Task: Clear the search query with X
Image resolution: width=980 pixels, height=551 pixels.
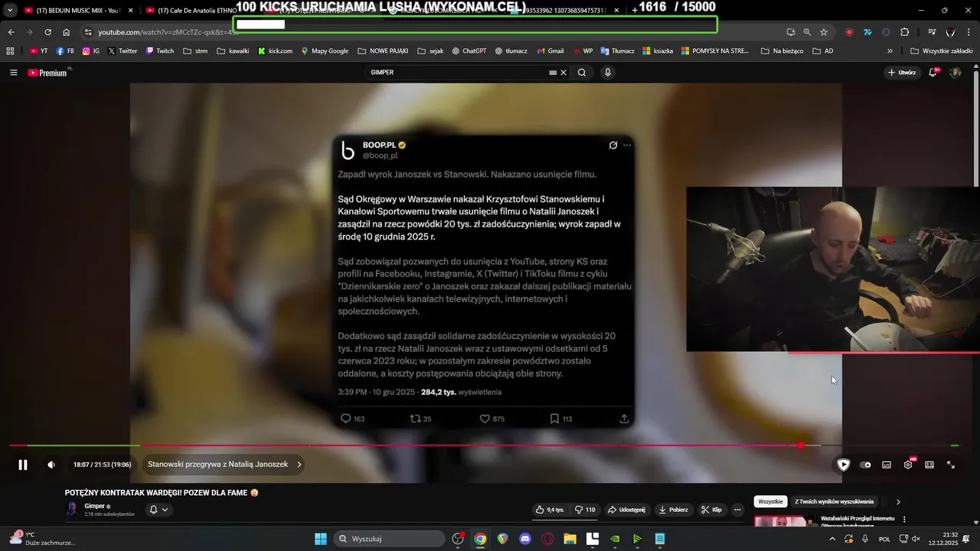Action: (x=563, y=73)
